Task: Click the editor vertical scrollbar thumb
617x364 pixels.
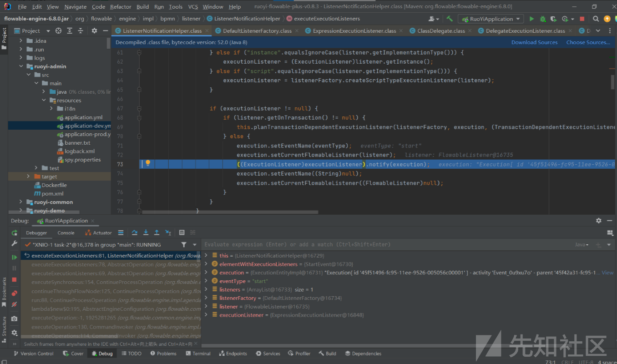Action: pos(612,82)
